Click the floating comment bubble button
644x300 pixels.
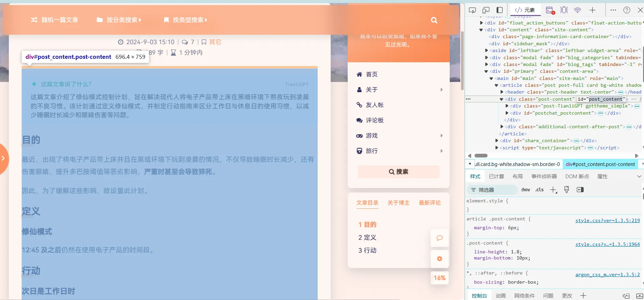pyautogui.click(x=440, y=238)
